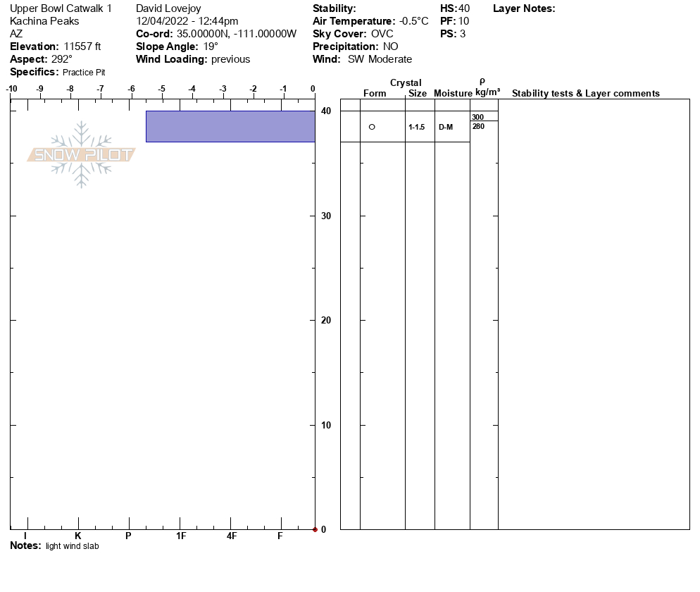Click the ρ density symbol in header
This screenshot has height=592, width=700.
point(482,82)
